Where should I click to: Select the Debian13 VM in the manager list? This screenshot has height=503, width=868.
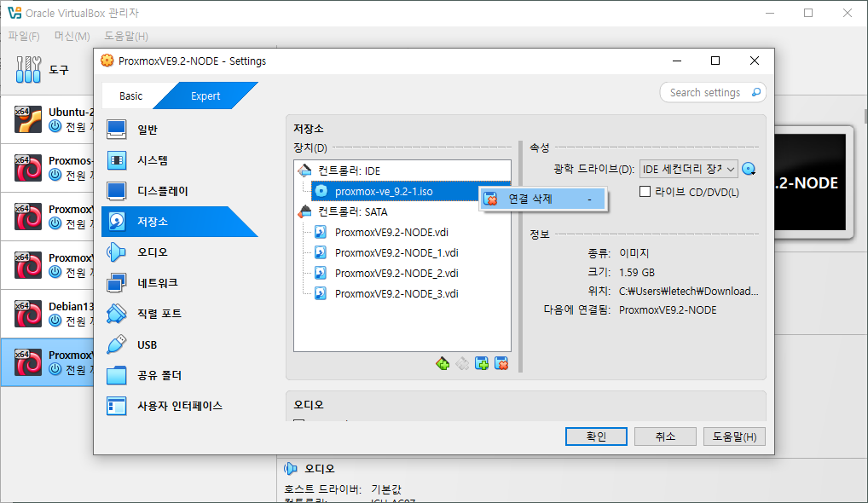click(x=47, y=314)
